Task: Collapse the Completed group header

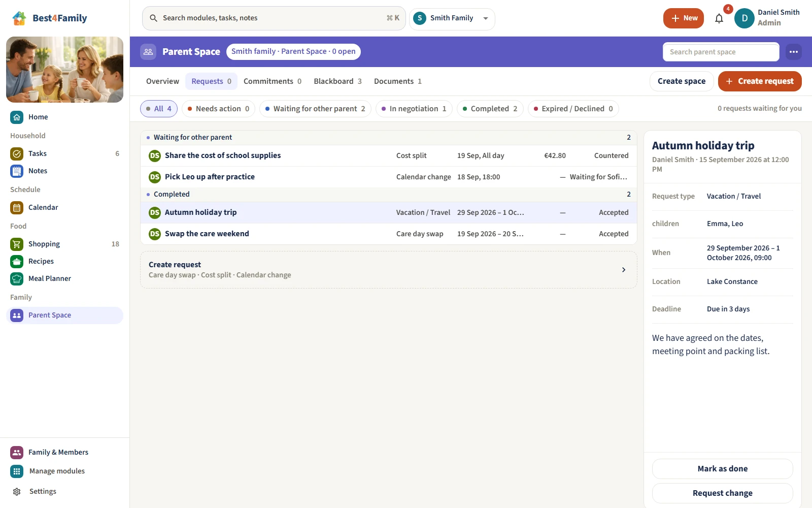Action: (389, 194)
